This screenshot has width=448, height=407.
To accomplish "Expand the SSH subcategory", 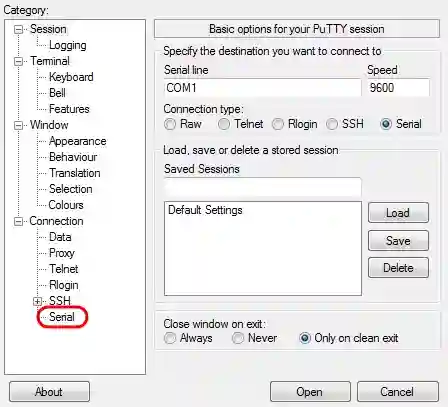I will pyautogui.click(x=37, y=301).
